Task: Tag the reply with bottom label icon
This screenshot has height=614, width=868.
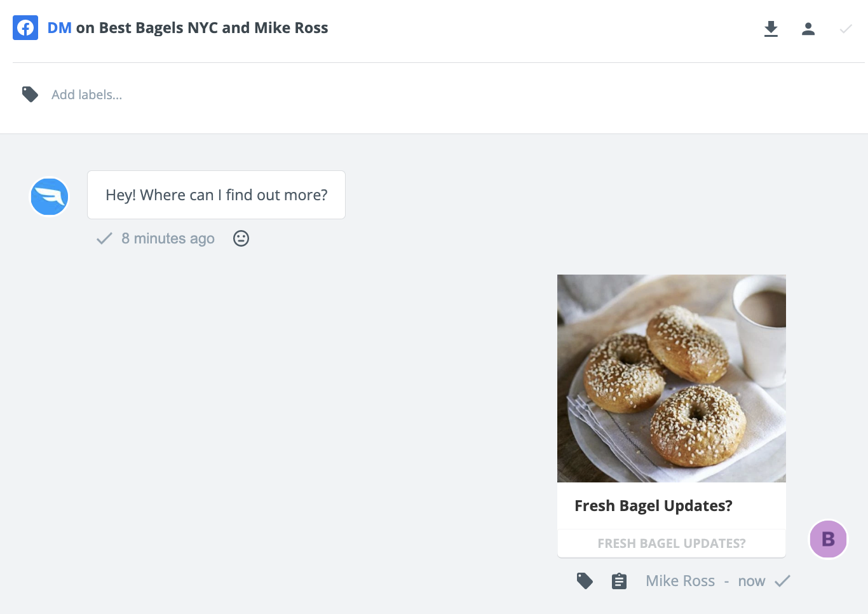Action: click(x=585, y=581)
